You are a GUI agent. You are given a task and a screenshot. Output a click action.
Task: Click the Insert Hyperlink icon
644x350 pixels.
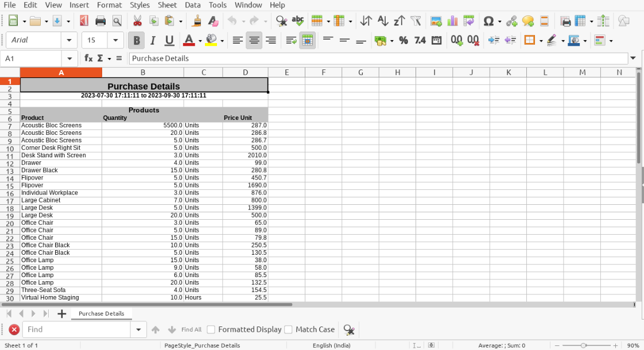point(511,21)
